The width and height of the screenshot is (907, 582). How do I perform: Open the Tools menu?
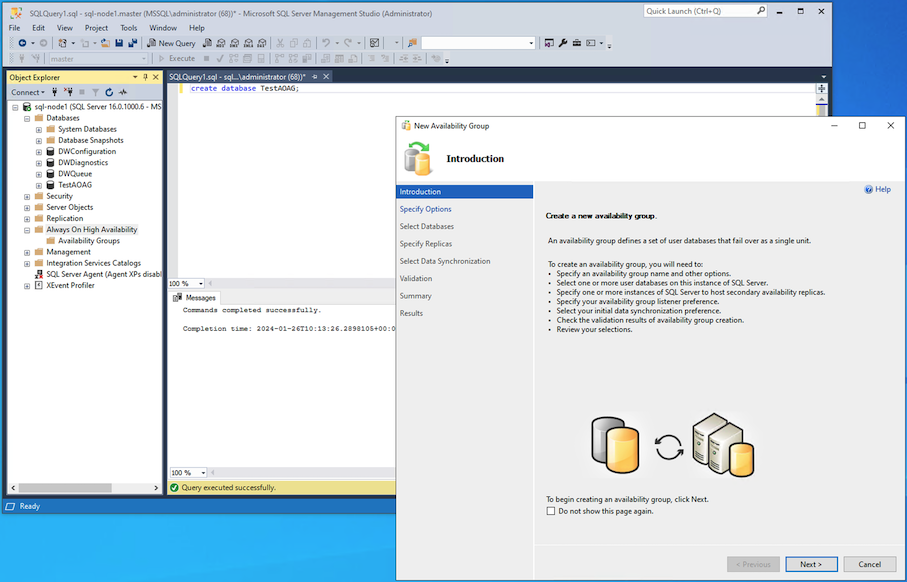coord(128,28)
